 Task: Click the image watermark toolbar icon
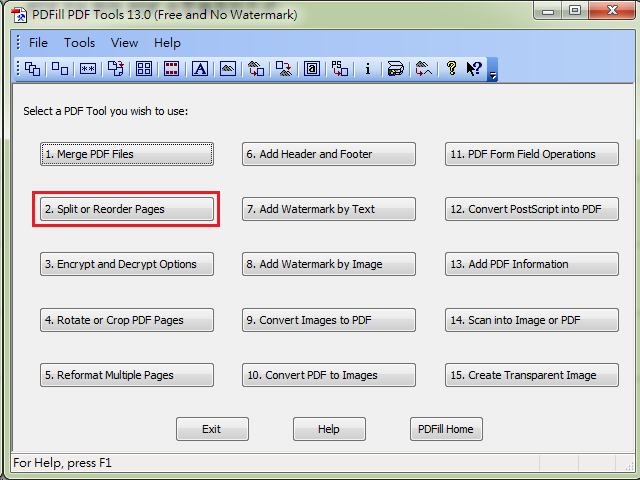(x=228, y=69)
